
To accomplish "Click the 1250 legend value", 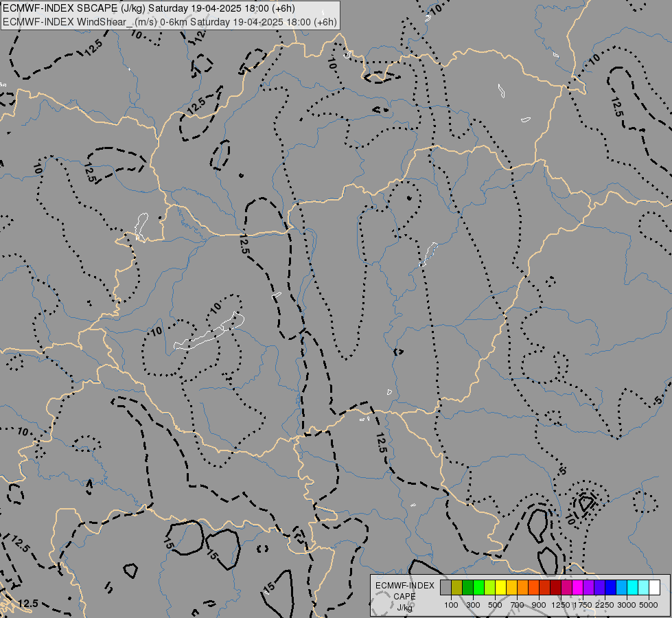I will 561,605.
